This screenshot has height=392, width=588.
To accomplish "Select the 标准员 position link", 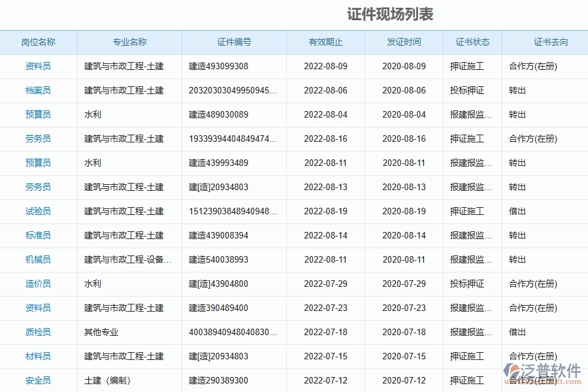I will (37, 235).
